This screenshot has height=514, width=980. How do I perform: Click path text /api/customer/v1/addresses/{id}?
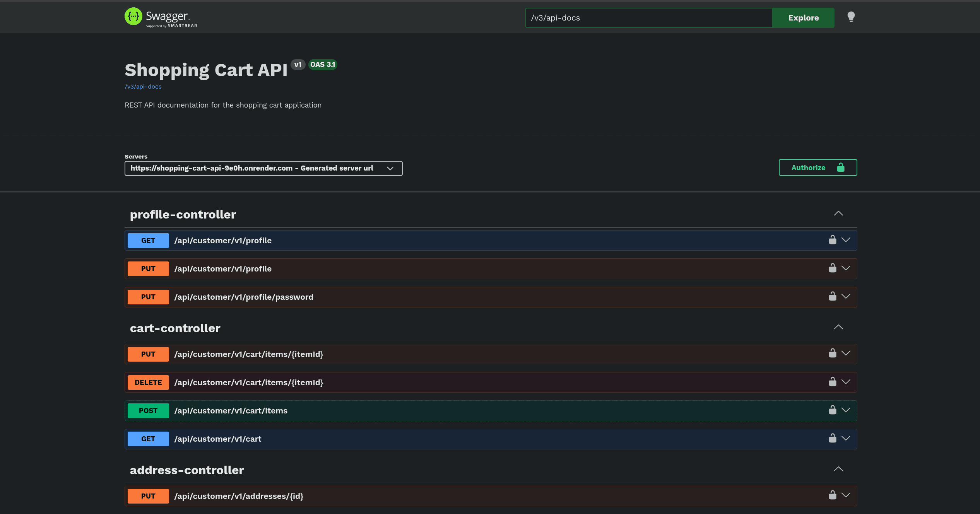point(239,496)
